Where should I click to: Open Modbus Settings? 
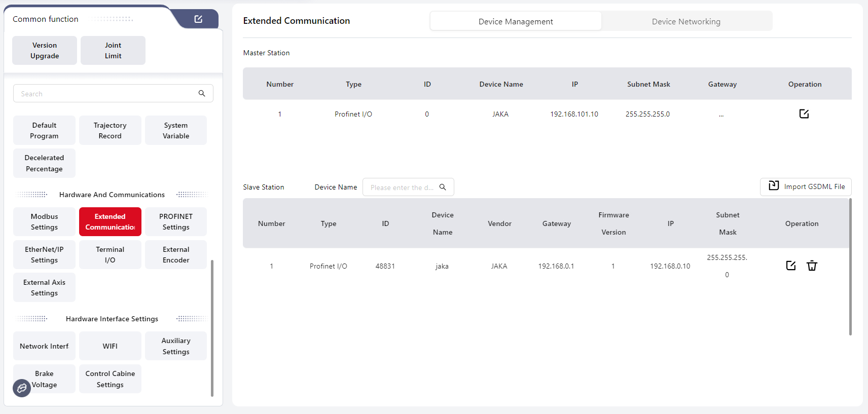click(45, 222)
